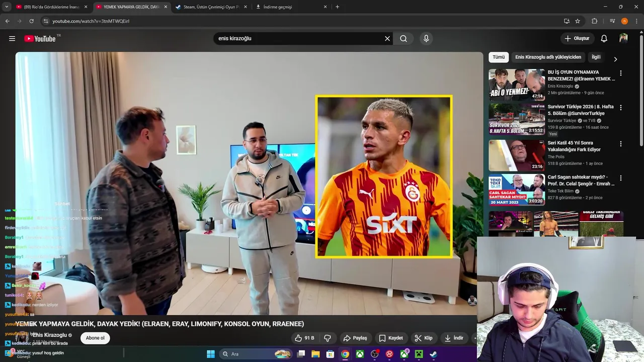Reload the page
Viewport: 644px width, 362px height.
pos(31,21)
